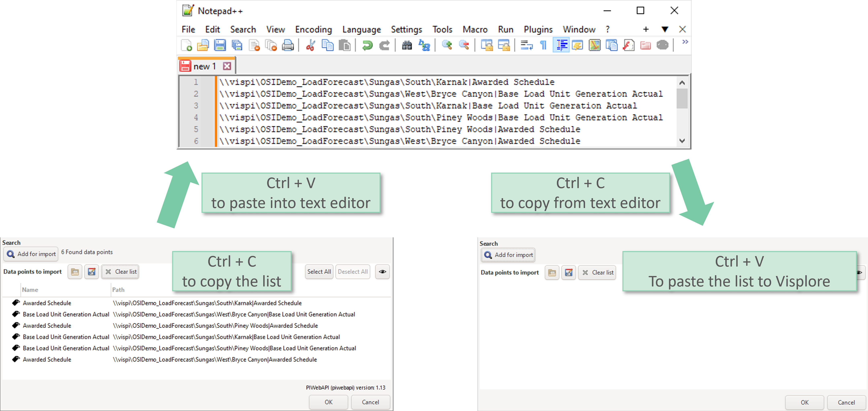Click the Save file icon in Notepad++

220,45
